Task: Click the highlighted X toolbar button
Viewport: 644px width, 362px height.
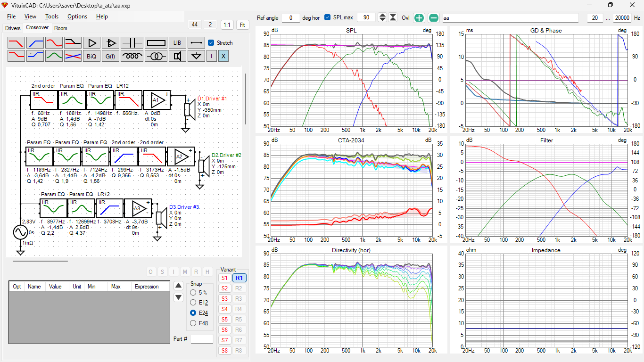Action: (x=223, y=56)
